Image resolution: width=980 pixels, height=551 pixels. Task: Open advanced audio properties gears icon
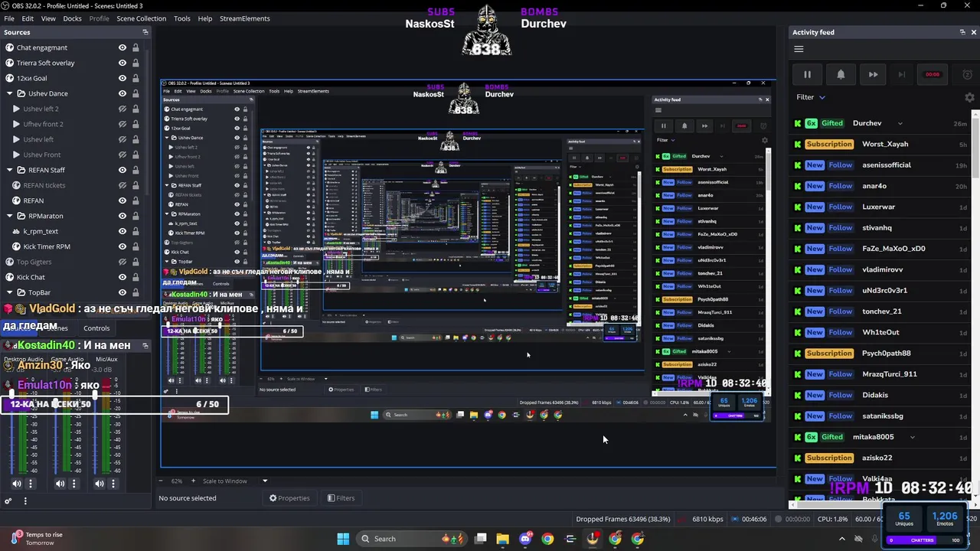pos(8,501)
